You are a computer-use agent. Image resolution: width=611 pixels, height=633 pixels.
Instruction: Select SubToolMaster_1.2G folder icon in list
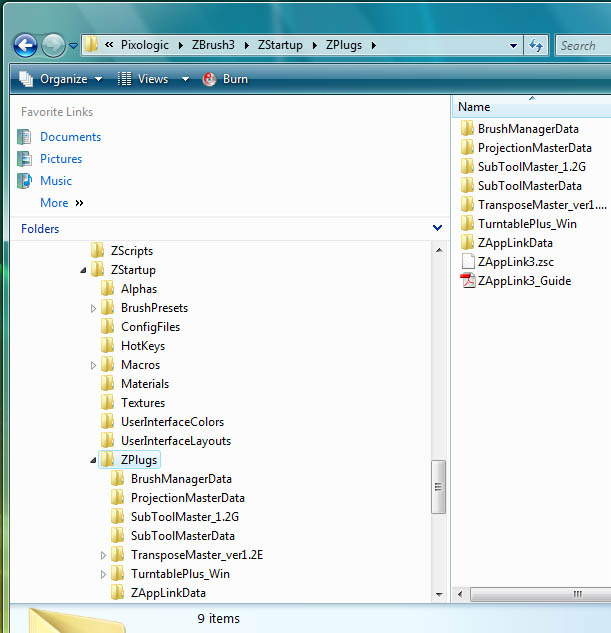coord(467,166)
